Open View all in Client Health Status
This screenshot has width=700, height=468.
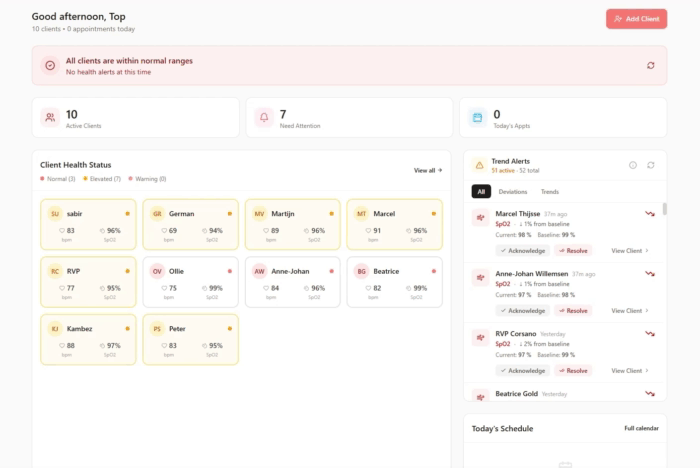(428, 171)
